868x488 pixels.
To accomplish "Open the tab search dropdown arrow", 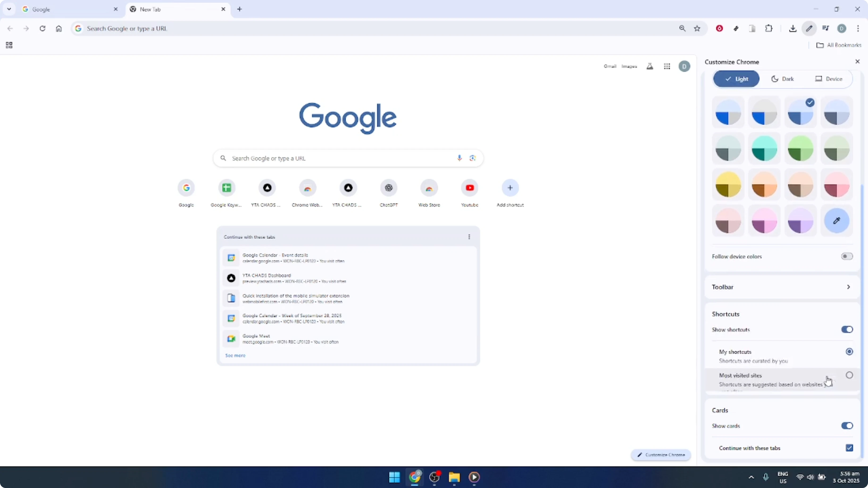I will 9,9.
